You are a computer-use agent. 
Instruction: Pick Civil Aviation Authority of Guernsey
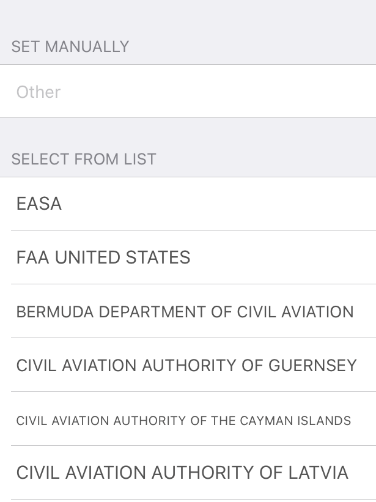(188, 365)
